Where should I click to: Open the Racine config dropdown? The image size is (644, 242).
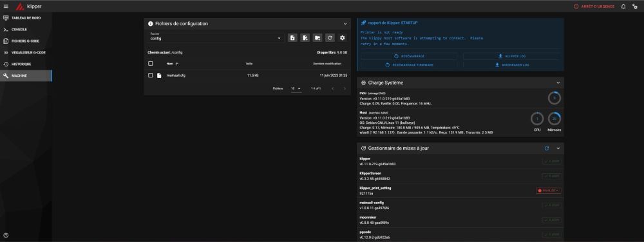click(216, 38)
